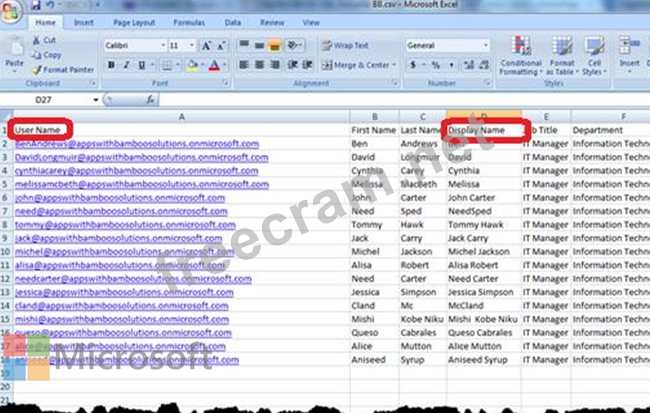650x413 pixels.
Task: Select column A header
Action: pos(182,117)
